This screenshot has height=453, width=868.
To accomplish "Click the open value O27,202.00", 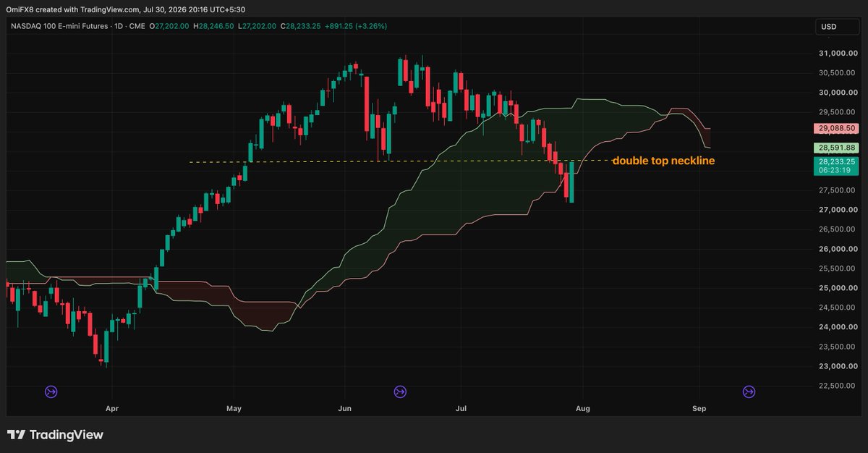I will point(170,26).
